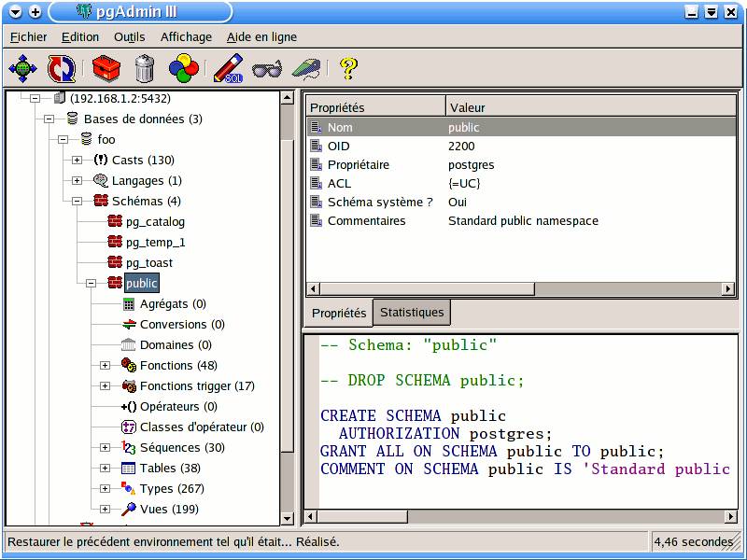Screen dimensions: 747x560
Task: Click the Conversions arrows icon
Action: pos(129,324)
